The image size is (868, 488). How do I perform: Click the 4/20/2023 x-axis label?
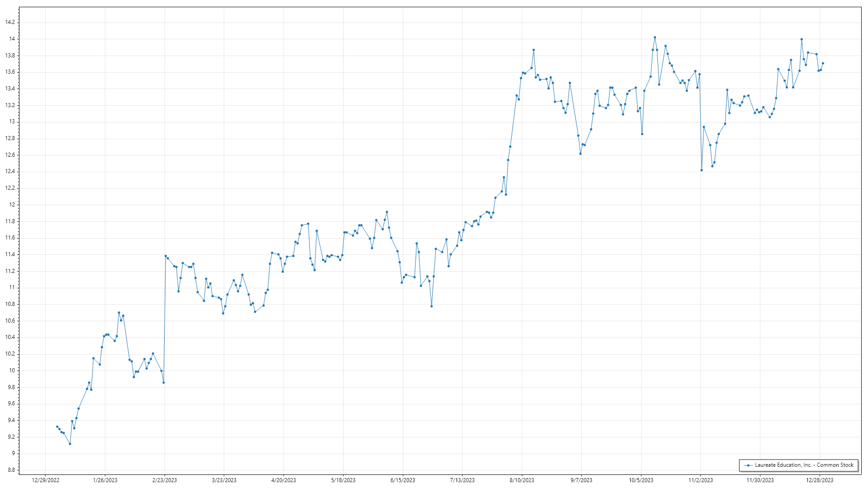coord(283,480)
